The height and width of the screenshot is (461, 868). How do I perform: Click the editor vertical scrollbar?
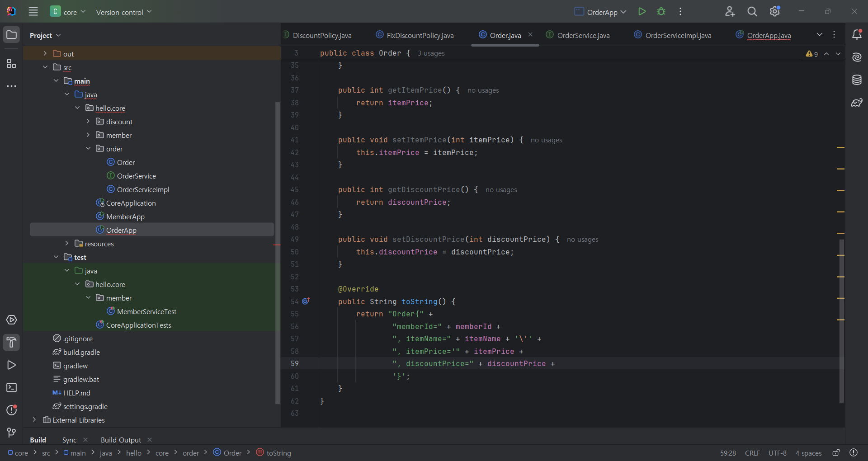click(x=841, y=321)
